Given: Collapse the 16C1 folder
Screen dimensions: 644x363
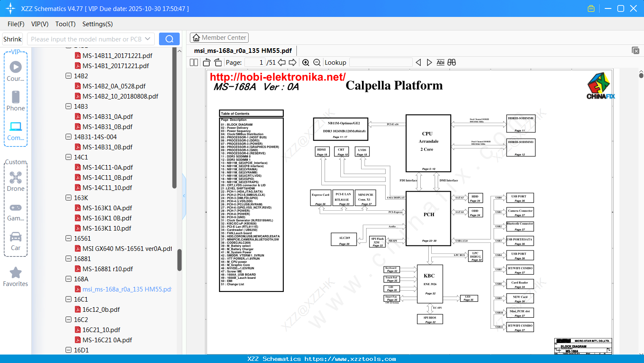Looking at the screenshot, I should tap(69, 300).
